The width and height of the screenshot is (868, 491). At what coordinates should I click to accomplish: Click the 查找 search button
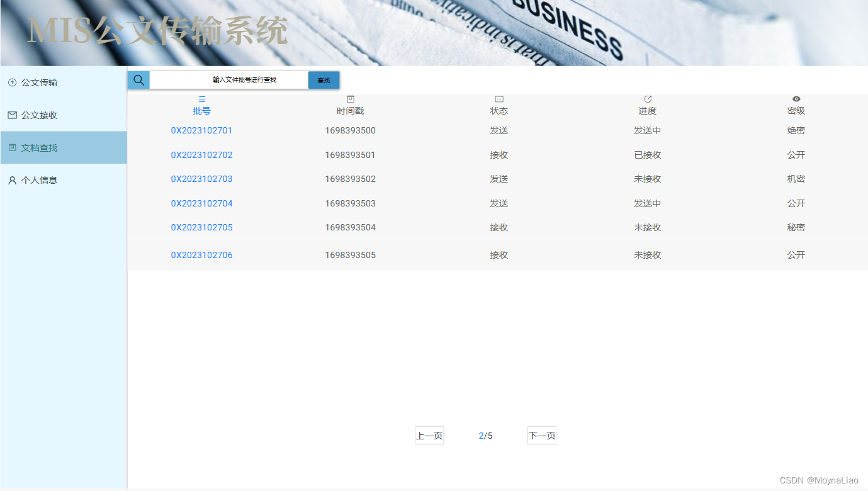[324, 80]
